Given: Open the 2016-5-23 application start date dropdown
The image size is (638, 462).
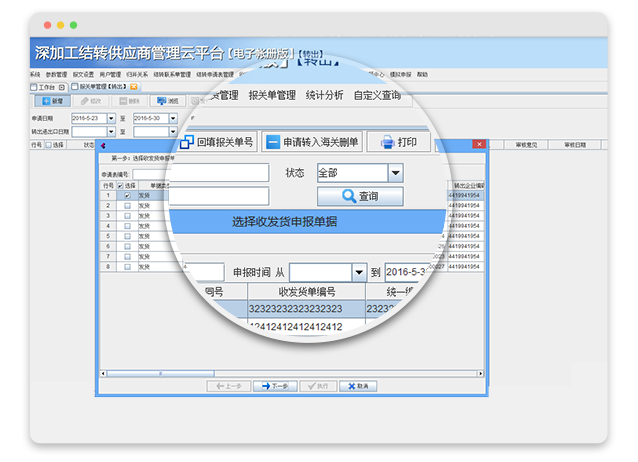Looking at the screenshot, I should click(x=111, y=118).
